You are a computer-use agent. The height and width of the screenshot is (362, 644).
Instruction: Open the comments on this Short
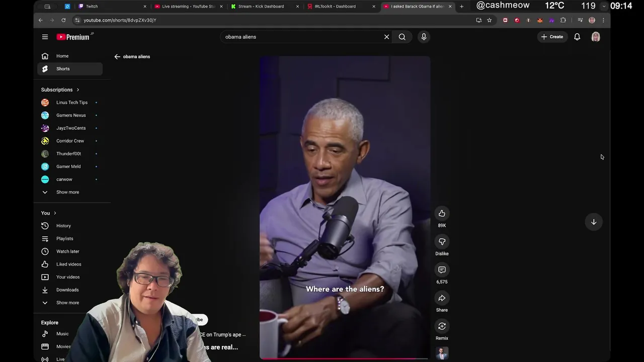(x=442, y=269)
